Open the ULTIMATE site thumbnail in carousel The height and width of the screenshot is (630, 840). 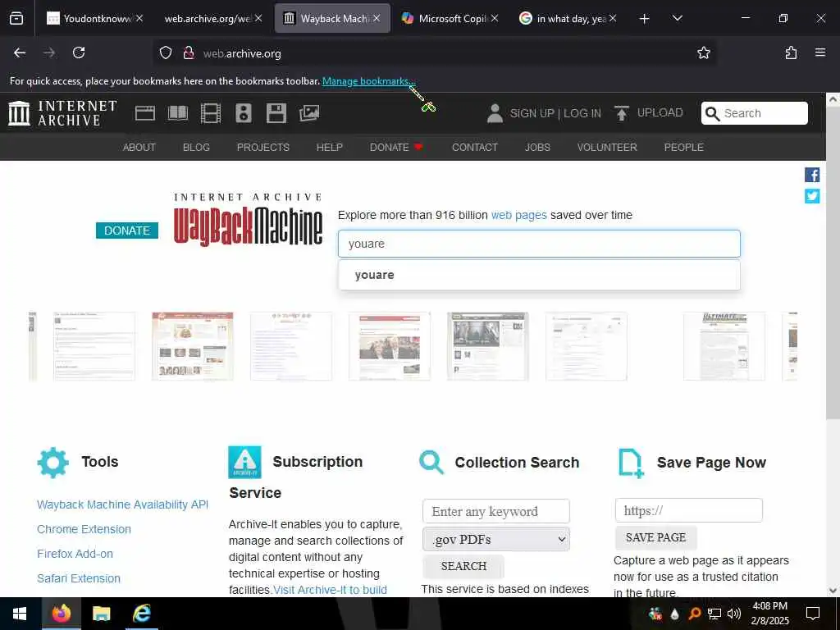click(x=724, y=347)
